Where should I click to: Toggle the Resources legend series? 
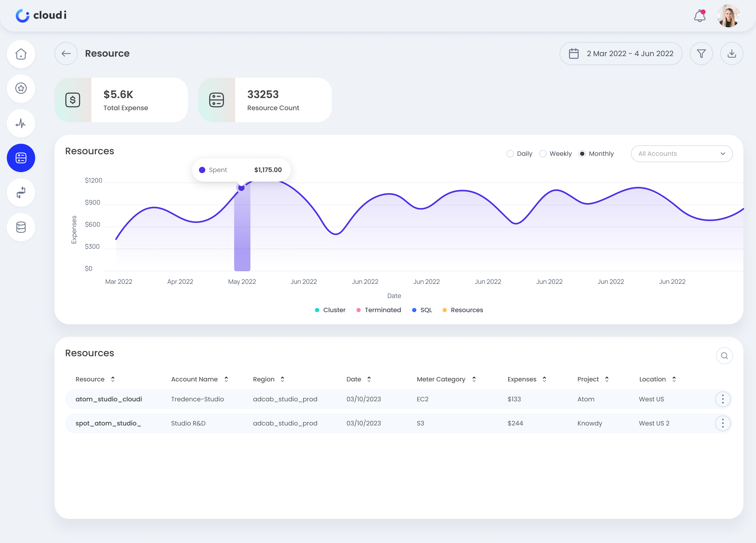point(463,310)
